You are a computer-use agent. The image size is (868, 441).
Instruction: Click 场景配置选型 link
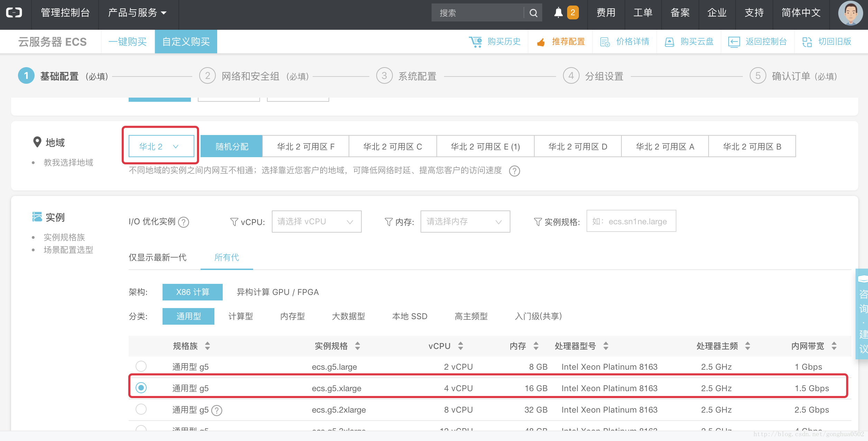click(68, 250)
